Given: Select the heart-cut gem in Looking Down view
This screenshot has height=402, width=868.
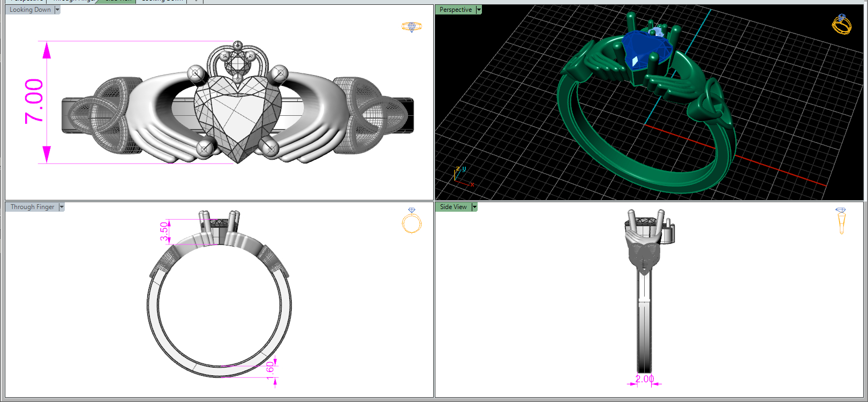Looking at the screenshot, I should [237, 118].
